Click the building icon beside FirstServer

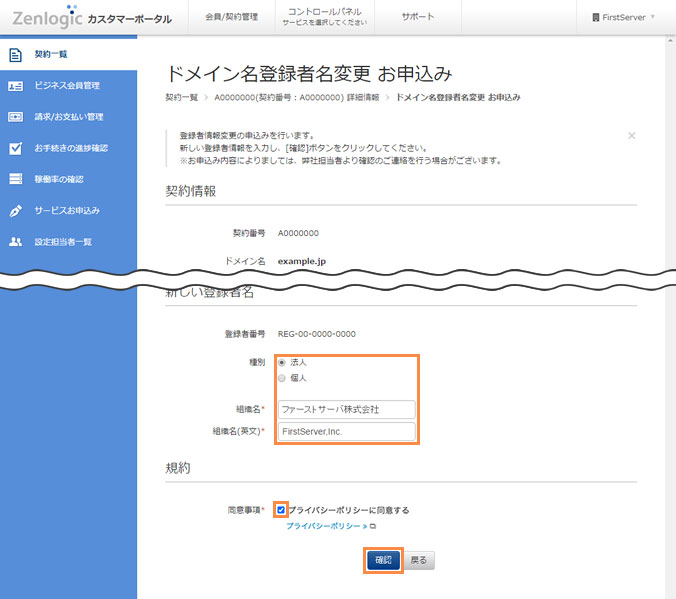coord(596,17)
